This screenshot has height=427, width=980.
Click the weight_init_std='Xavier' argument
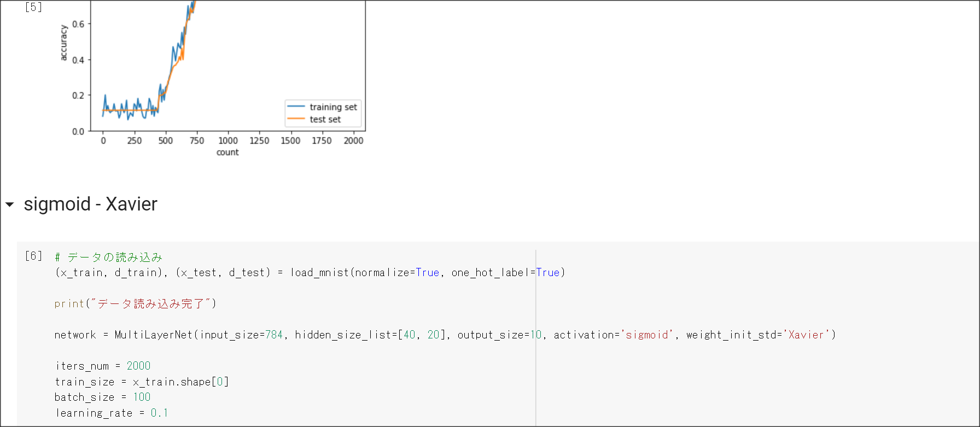pos(759,335)
